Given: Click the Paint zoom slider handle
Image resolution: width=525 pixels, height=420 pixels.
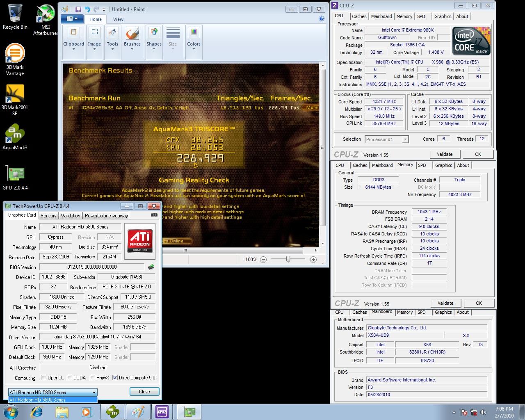Looking at the screenshot, I should [288, 259].
